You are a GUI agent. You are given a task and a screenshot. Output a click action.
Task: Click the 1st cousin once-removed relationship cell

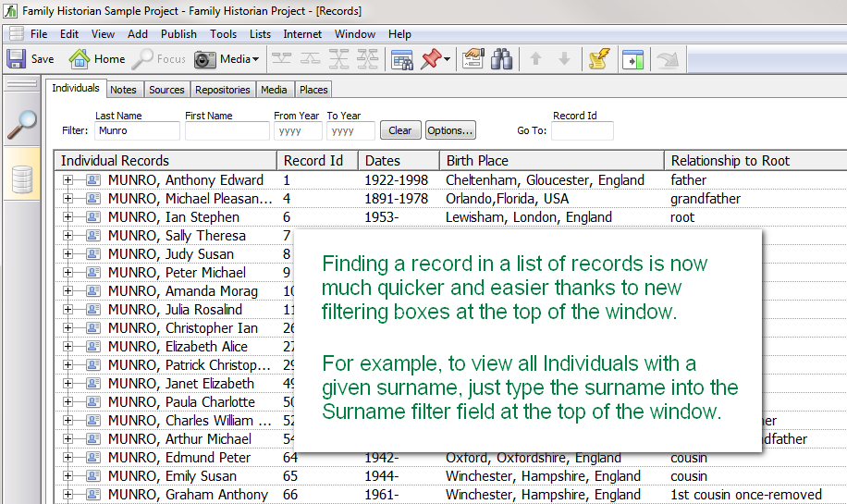click(x=746, y=494)
